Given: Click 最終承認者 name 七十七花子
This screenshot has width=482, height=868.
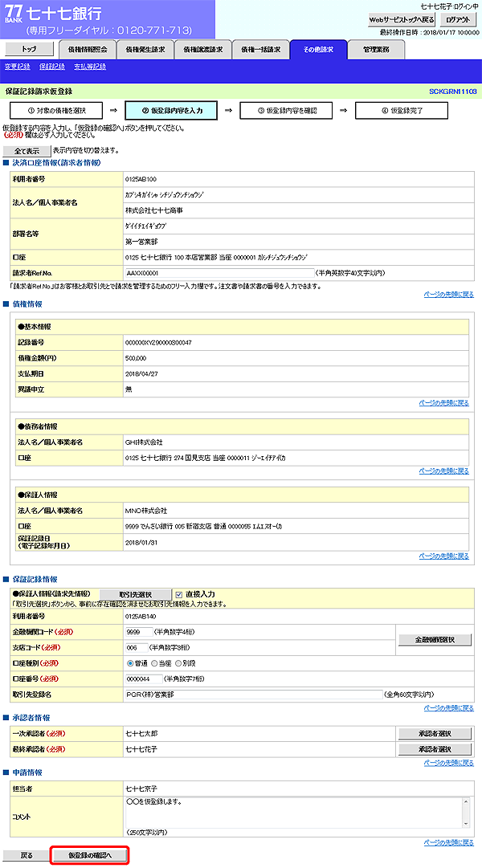Looking at the screenshot, I should pyautogui.click(x=142, y=749).
